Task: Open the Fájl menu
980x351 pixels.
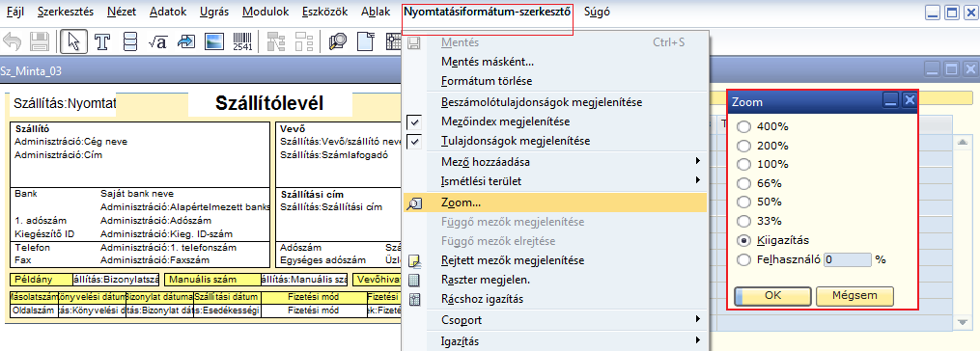Action: pos(15,12)
